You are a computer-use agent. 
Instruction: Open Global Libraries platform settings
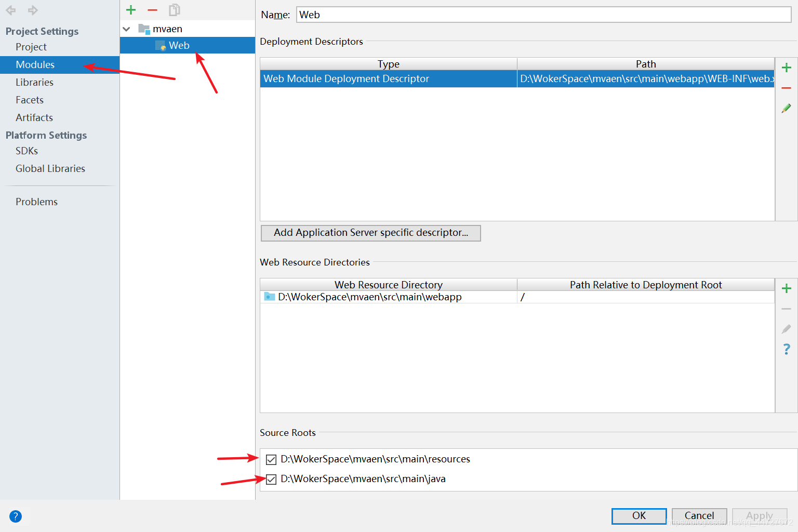coord(50,168)
